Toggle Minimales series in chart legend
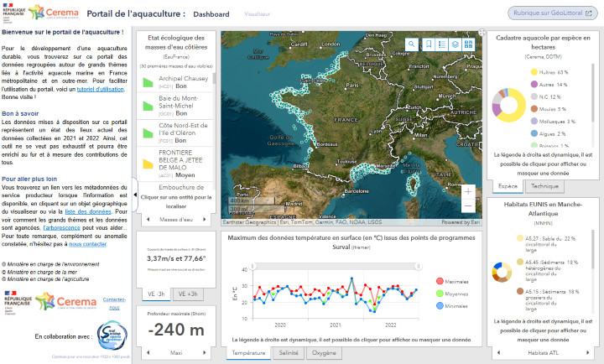Image resolution: width=604 pixels, height=364 pixels. coord(450,308)
